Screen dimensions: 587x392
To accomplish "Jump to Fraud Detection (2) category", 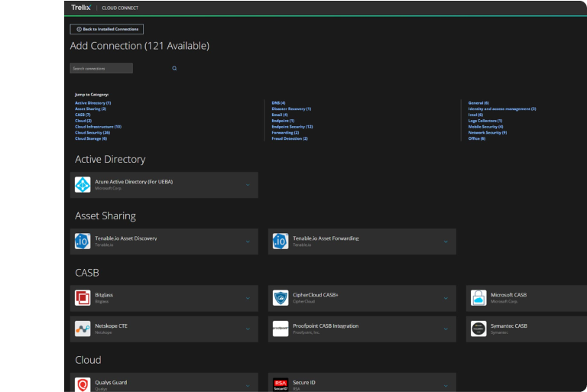I will coord(290,138).
